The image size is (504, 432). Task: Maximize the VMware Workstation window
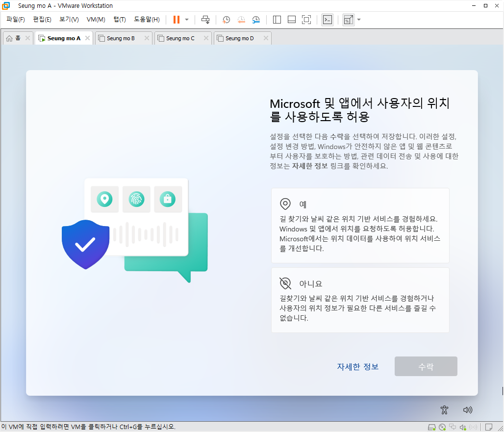tap(485, 6)
